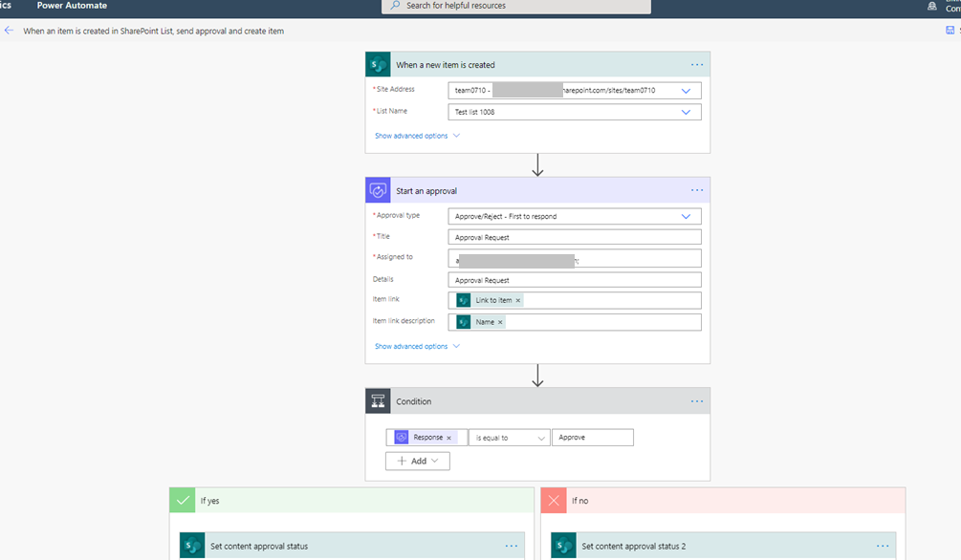This screenshot has height=560, width=961.
Task: Open the menu on When a new item is created
Action: tap(697, 64)
